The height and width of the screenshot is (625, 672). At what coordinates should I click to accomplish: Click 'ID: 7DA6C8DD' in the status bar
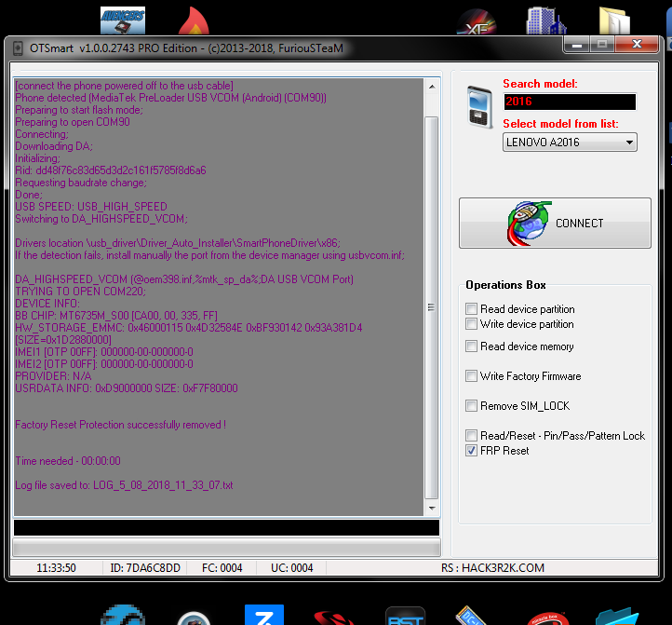[x=145, y=568]
